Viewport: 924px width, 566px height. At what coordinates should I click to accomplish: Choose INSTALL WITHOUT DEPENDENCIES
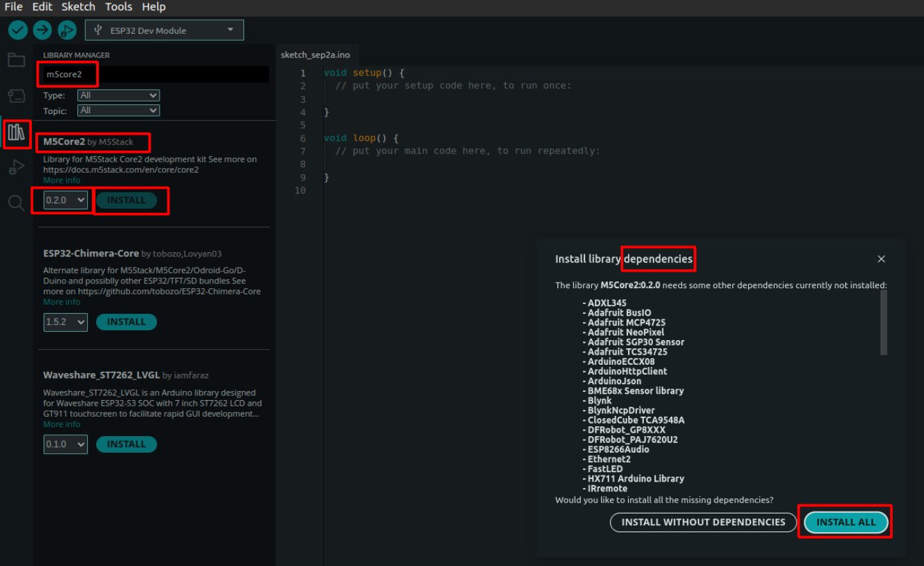point(703,522)
